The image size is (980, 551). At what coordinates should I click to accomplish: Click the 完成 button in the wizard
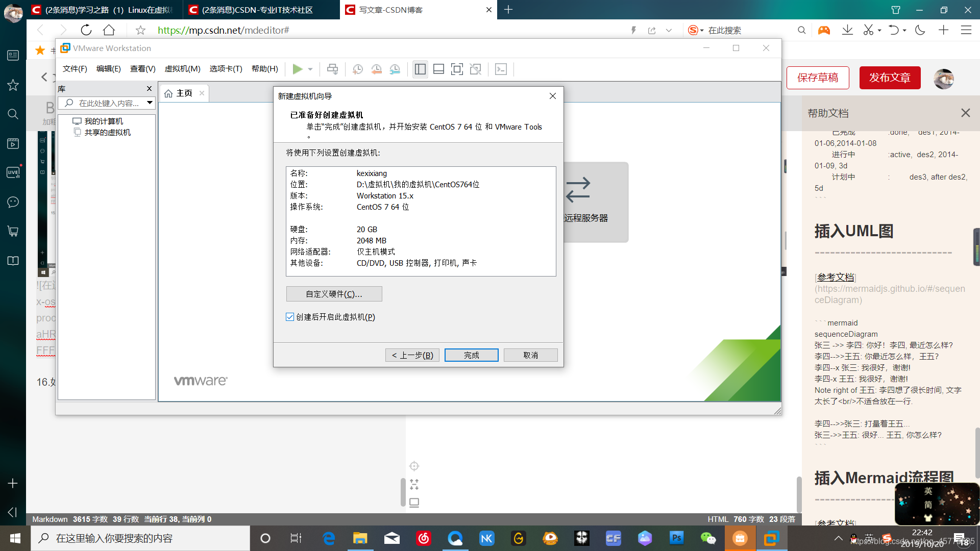coord(471,355)
